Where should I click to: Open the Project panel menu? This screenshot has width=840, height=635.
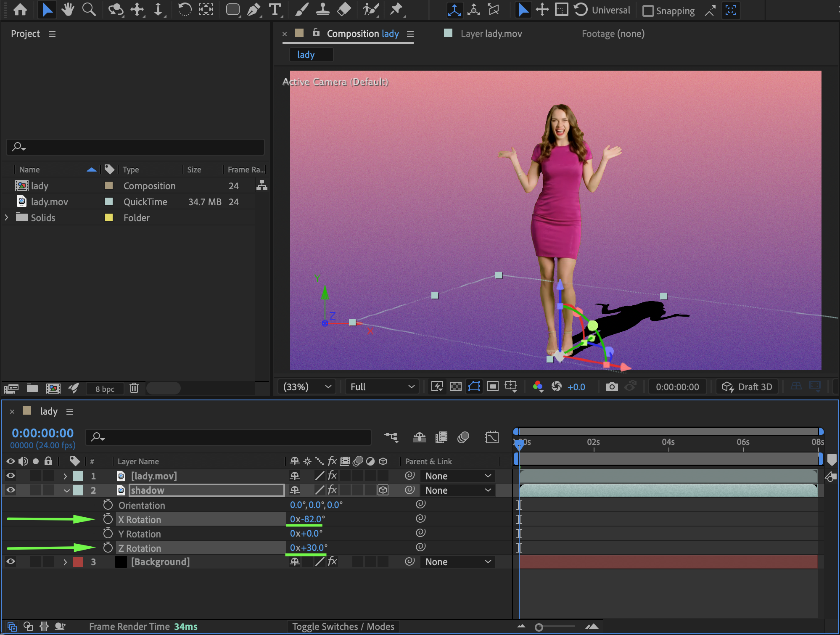tap(52, 34)
